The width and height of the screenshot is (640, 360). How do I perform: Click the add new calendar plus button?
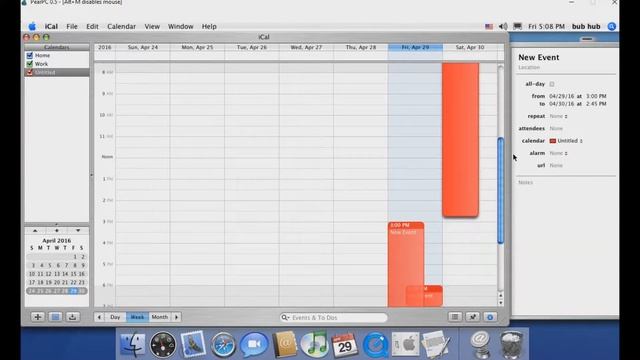tap(38, 317)
